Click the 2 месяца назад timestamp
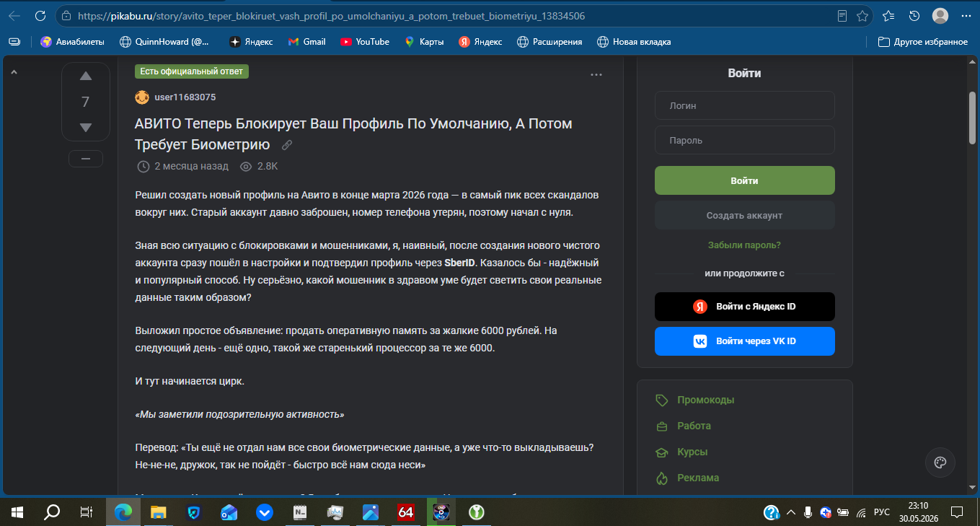The width and height of the screenshot is (980, 526). click(x=191, y=166)
